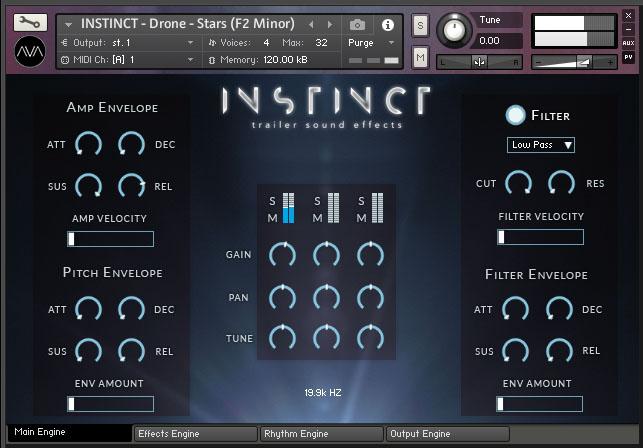
Task: Click the filter CUT knob
Action: tap(518, 183)
